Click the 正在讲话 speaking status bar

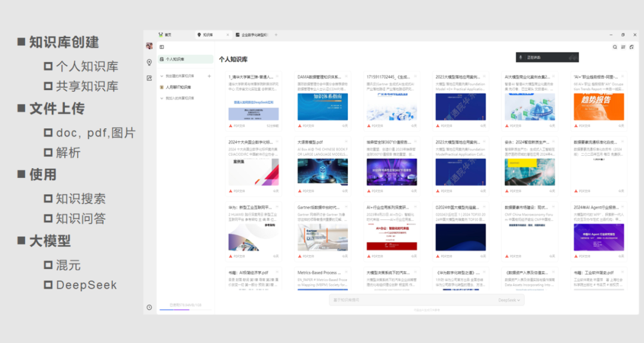coord(547,57)
